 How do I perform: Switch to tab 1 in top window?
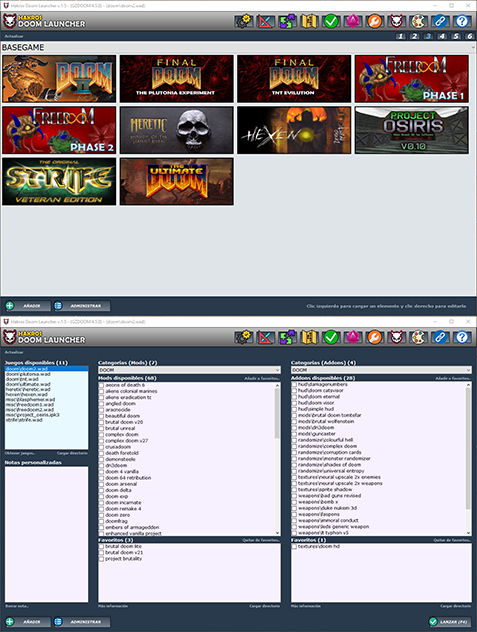400,36
